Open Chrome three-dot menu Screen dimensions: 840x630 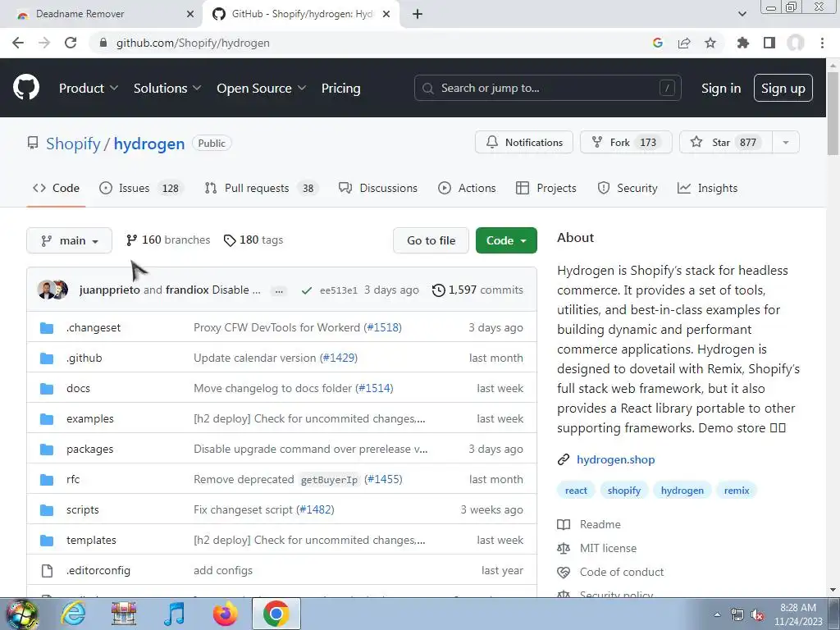[822, 43]
